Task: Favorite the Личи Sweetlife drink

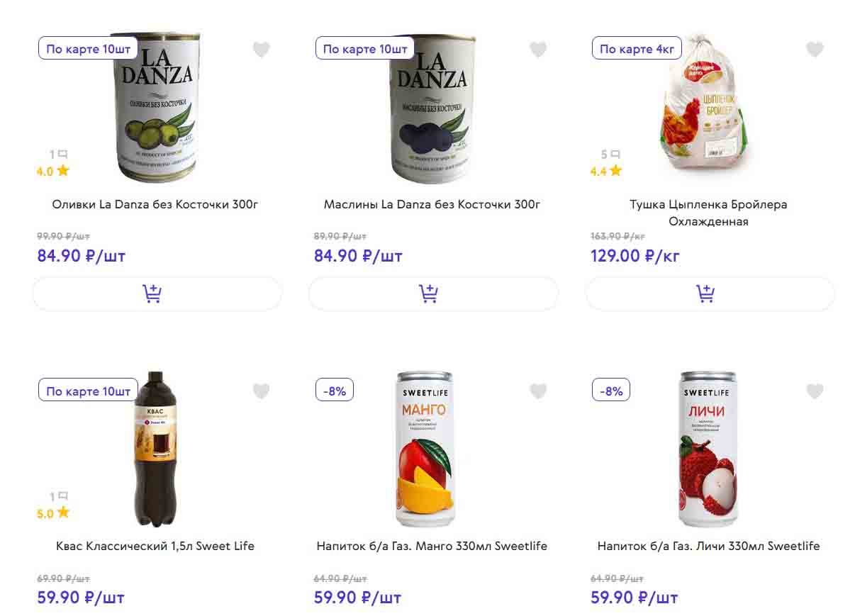Action: 815,391
